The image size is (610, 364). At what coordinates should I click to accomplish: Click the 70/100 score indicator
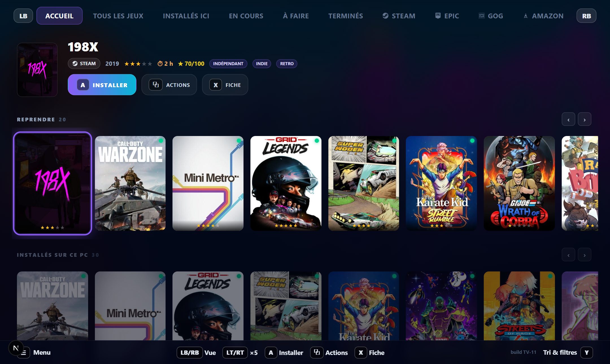[x=191, y=64]
